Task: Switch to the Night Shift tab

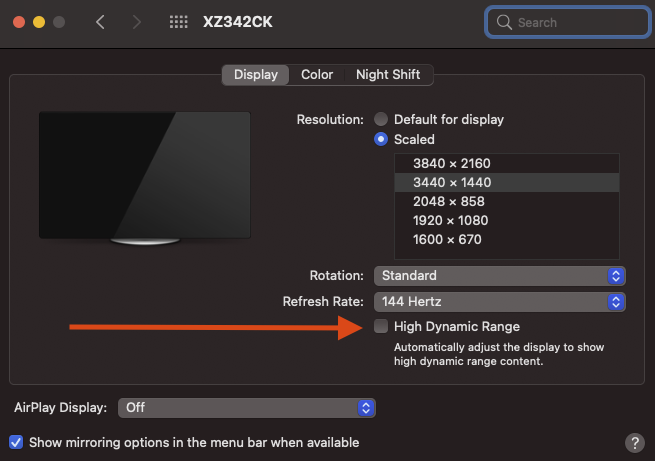Action: coord(388,75)
